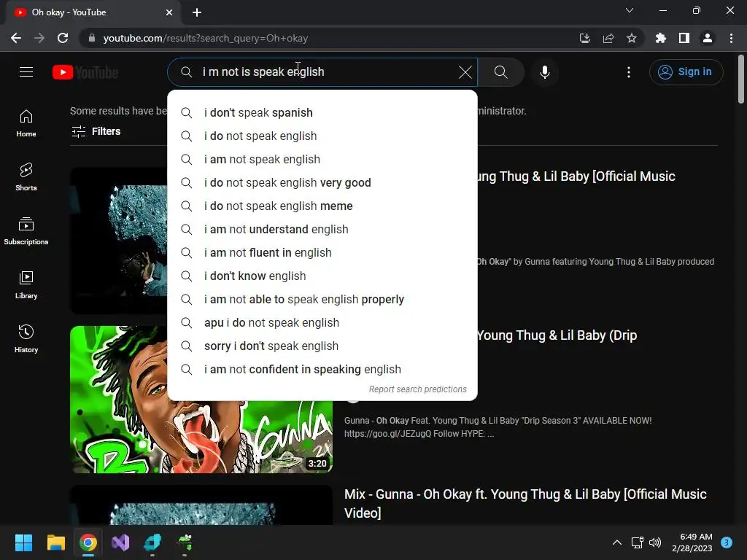The image size is (747, 560).
Task: Select suggestion "i don't speak spanish"
Action: pos(322,113)
